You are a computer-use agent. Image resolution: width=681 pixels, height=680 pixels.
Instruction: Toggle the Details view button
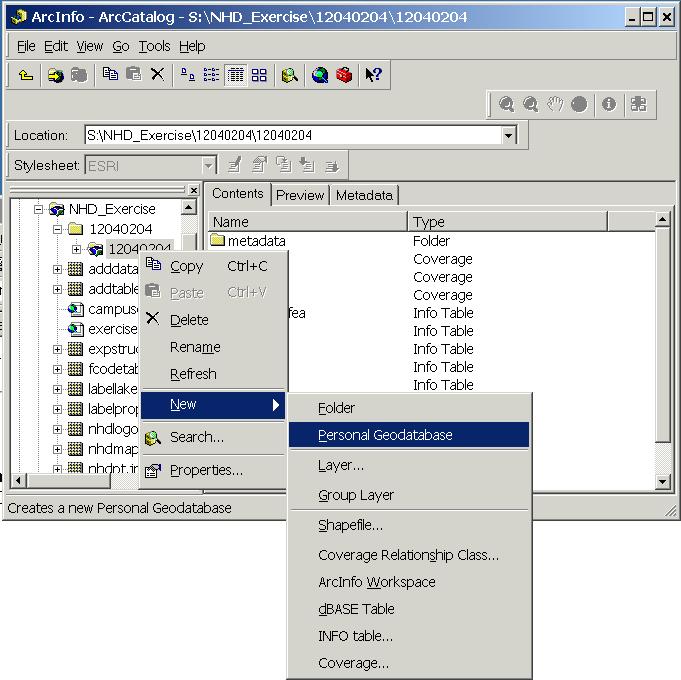click(236, 75)
